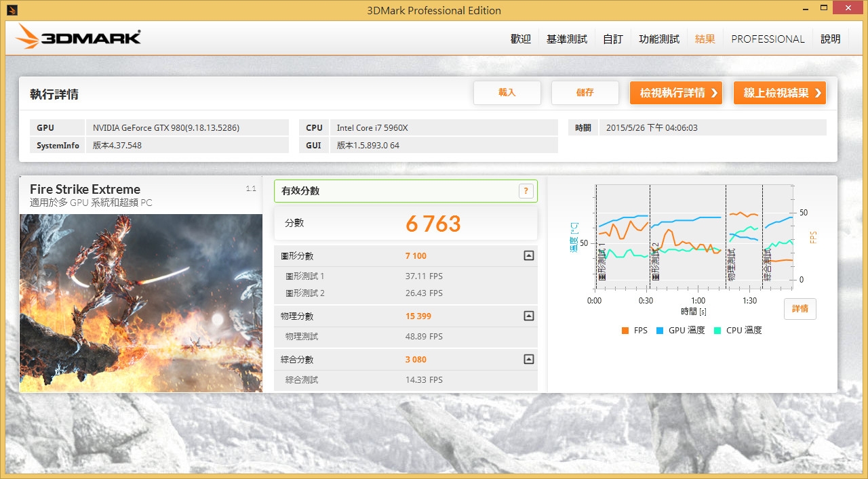
Task: Click the 綜合分數 value 3 080
Action: tap(416, 360)
